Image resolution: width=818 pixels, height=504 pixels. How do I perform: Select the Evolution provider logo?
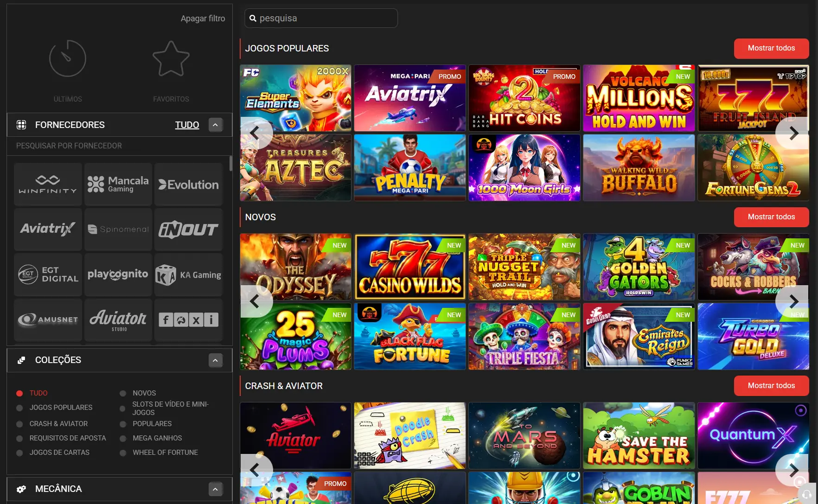pos(188,184)
